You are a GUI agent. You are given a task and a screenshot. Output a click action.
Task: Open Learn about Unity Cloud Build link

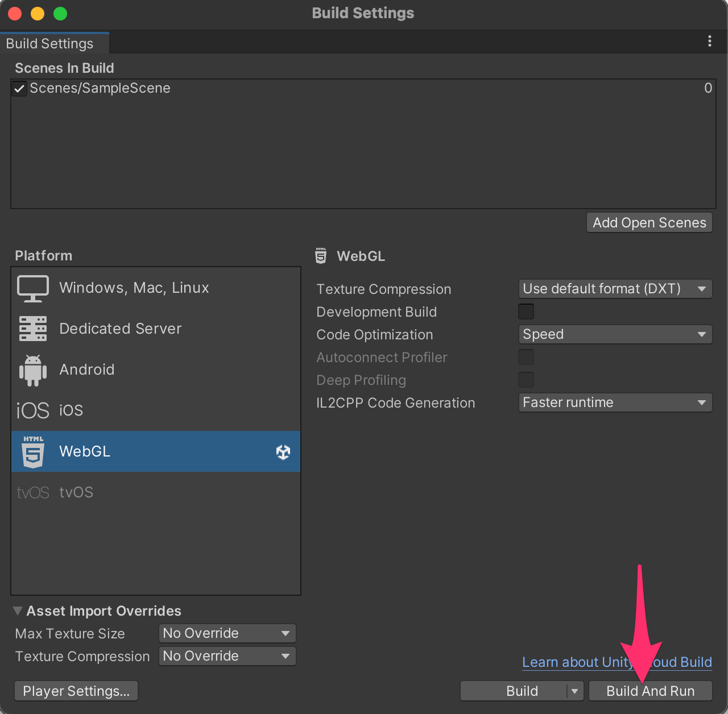[x=617, y=662]
